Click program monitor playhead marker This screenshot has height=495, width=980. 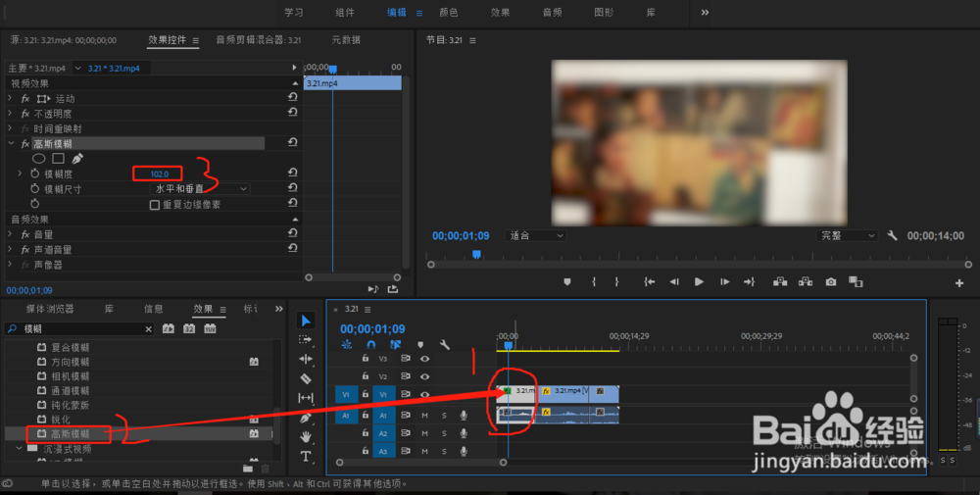point(476,255)
